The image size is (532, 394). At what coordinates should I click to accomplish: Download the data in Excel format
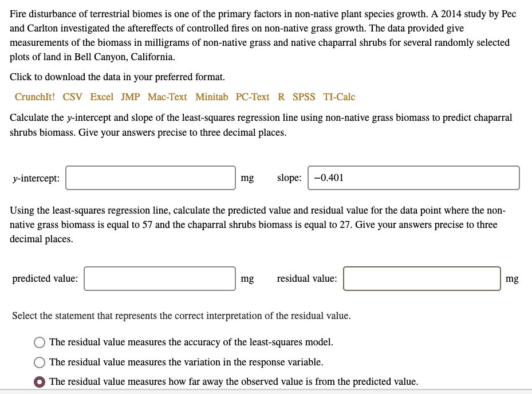point(101,97)
